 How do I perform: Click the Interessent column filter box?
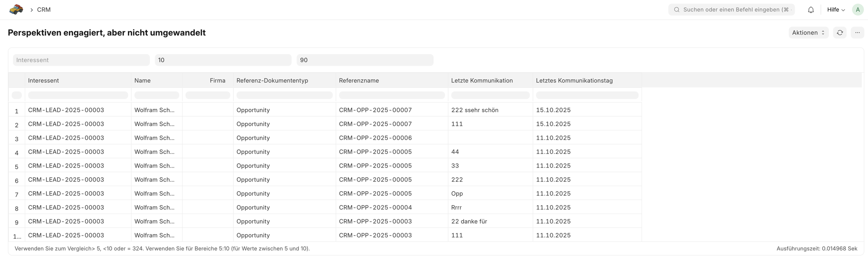pos(78,95)
